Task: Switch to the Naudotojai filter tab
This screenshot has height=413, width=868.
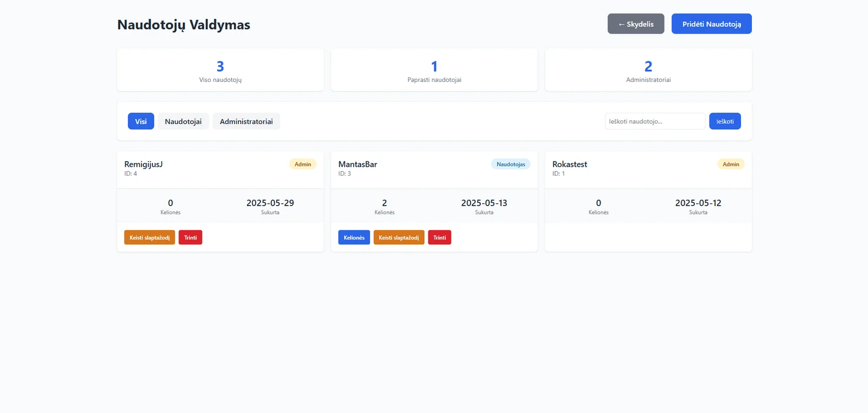Action: click(183, 121)
